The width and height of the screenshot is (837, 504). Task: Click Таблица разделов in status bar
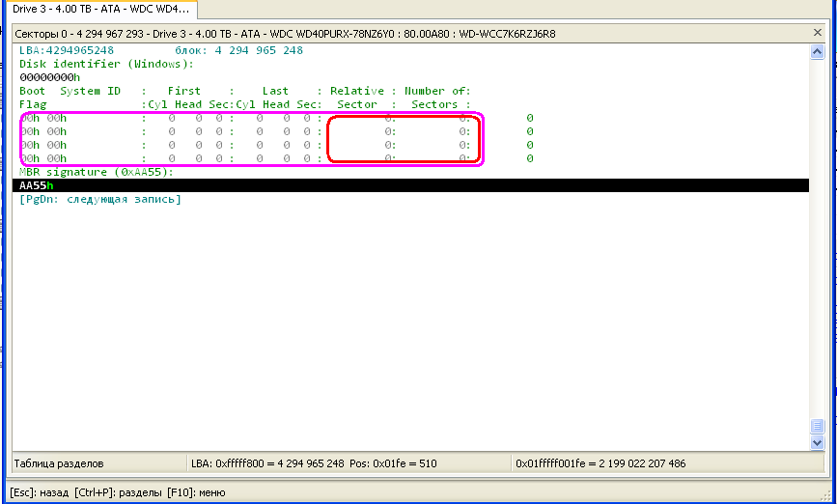point(60,463)
